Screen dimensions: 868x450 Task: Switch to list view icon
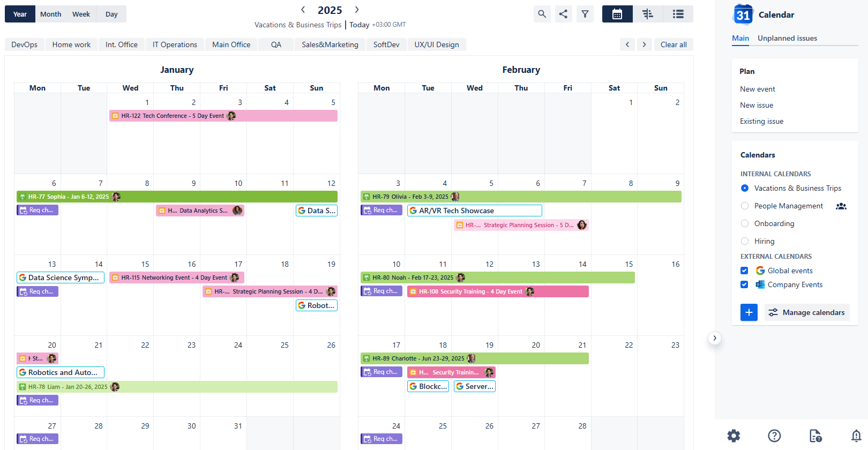click(x=678, y=14)
